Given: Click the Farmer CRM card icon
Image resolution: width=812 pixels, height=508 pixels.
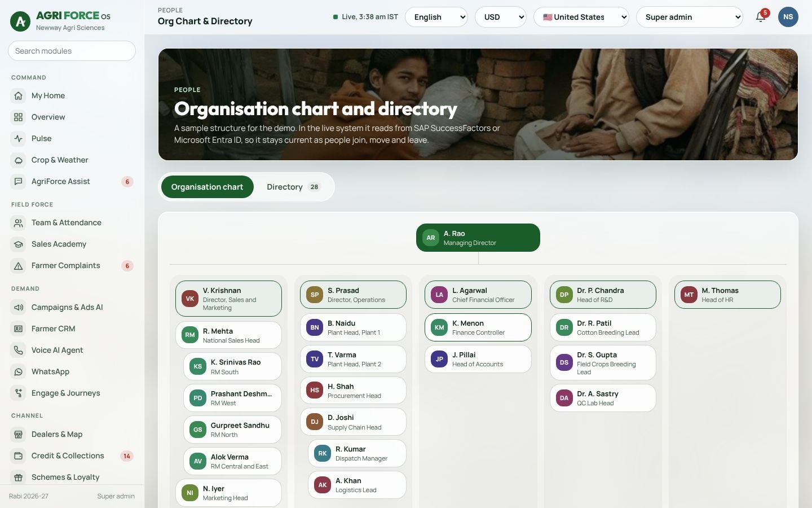Looking at the screenshot, I should (19, 329).
